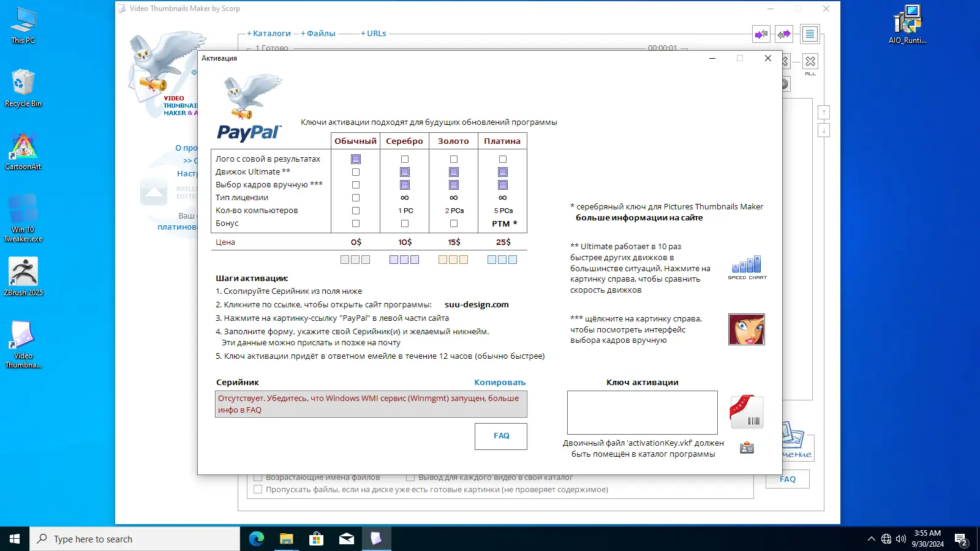Toggle the Платина checkbox for Лого с собой
Viewport: 980px width, 551px height.
click(503, 159)
